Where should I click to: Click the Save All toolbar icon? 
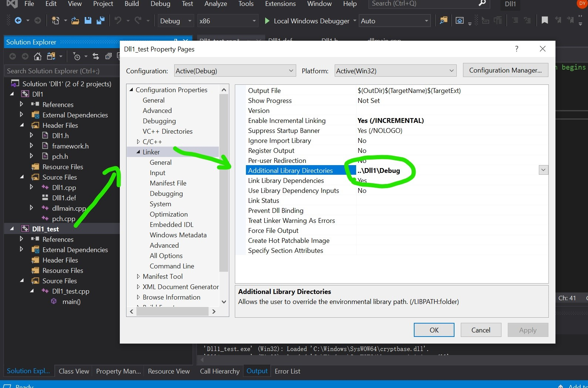coord(100,21)
